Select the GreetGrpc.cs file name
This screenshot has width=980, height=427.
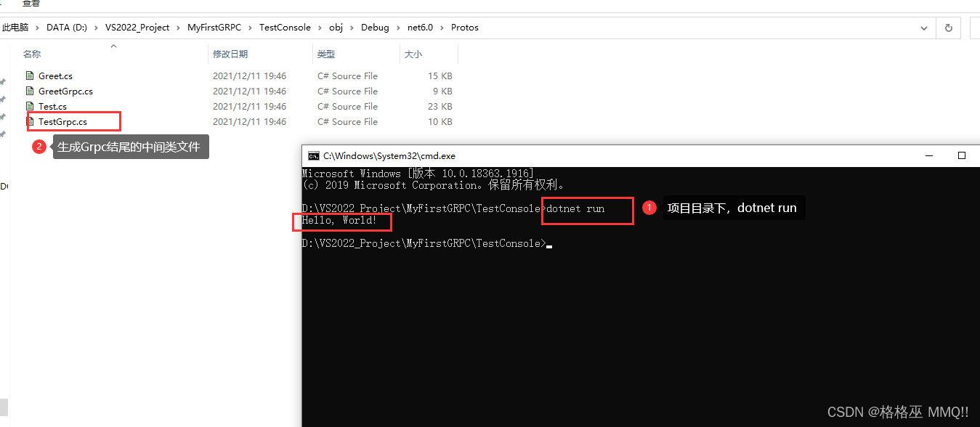(x=65, y=91)
